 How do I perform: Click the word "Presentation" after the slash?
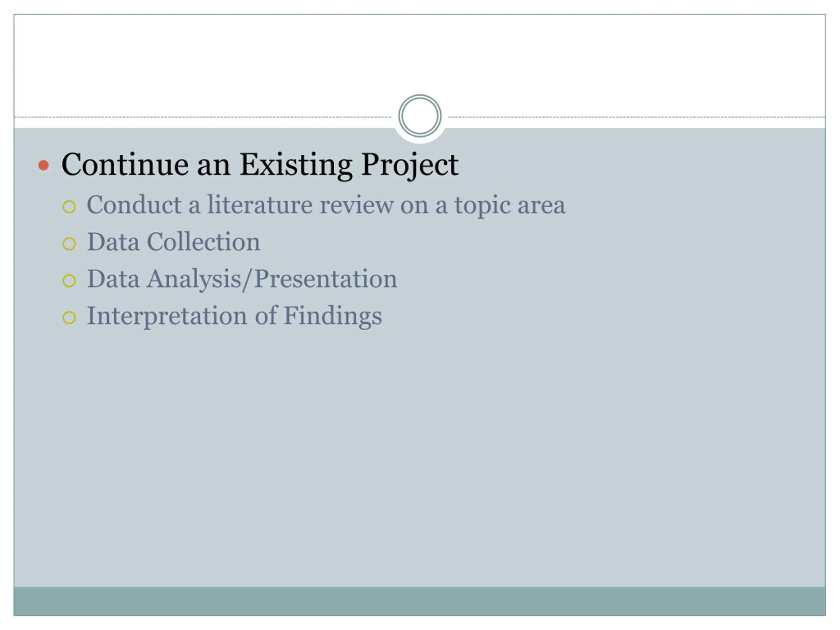[x=325, y=279]
